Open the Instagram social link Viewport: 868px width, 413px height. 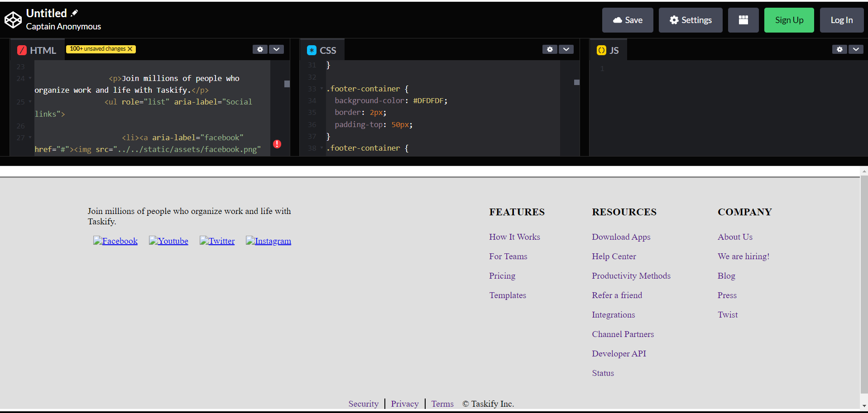coord(269,241)
